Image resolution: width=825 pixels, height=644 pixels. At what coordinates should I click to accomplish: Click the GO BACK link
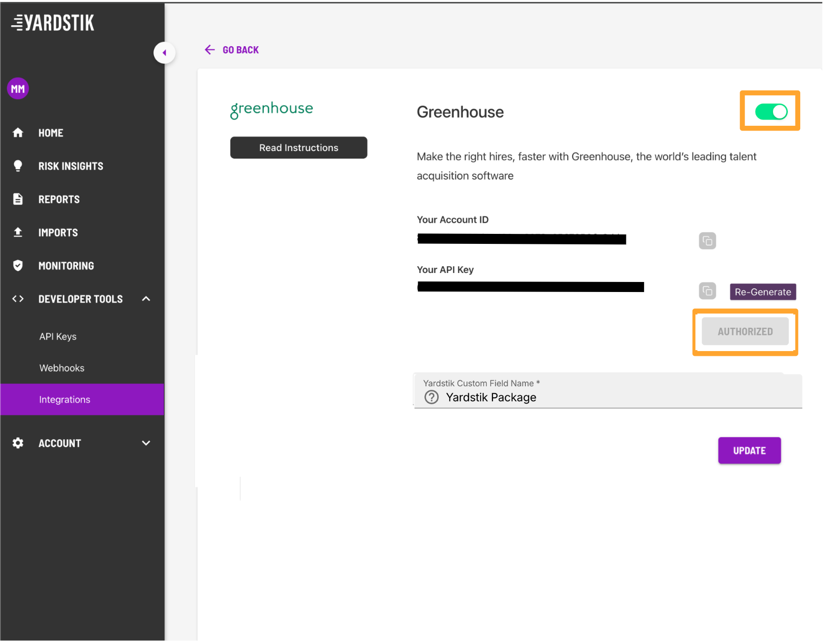pos(241,50)
